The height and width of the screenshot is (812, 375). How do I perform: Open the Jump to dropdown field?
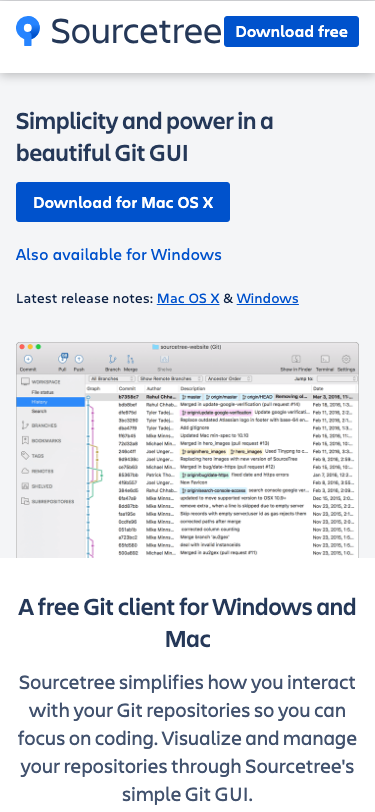click(337, 379)
